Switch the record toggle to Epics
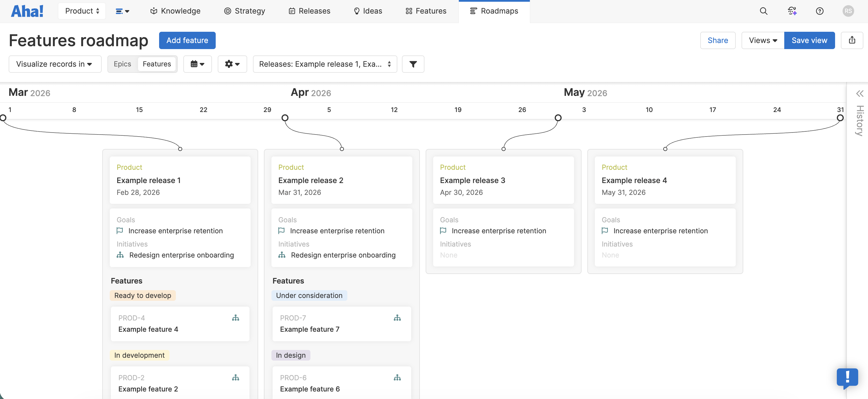This screenshot has height=399, width=868. (122, 64)
